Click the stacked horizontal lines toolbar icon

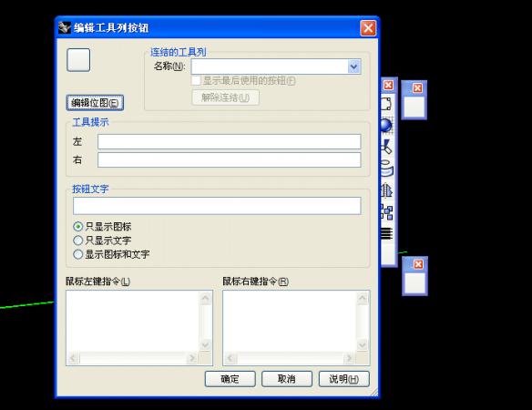coord(387,233)
